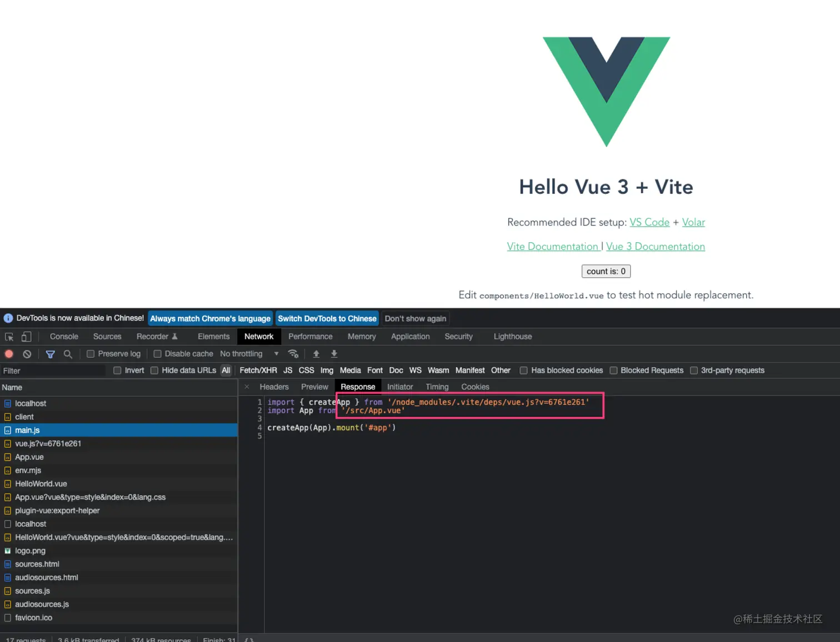Click the Recorder tab beaker icon
This screenshot has height=642, width=840.
(x=174, y=337)
